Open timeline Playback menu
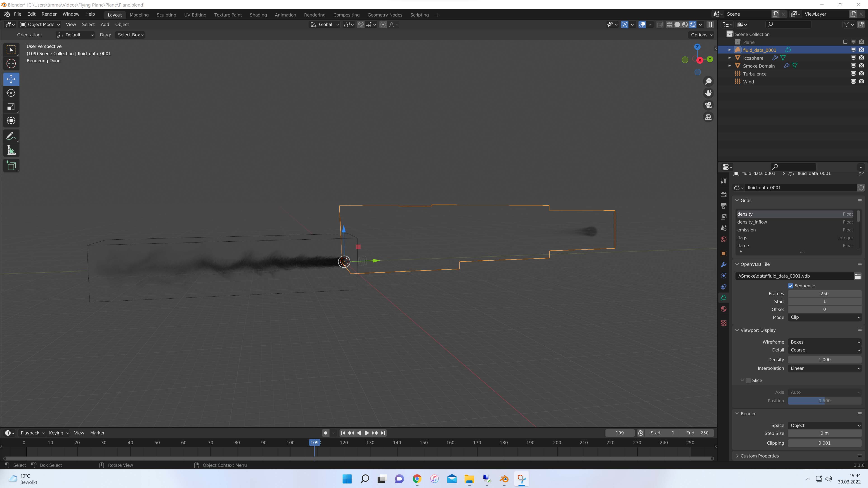868x488 pixels. (32, 433)
